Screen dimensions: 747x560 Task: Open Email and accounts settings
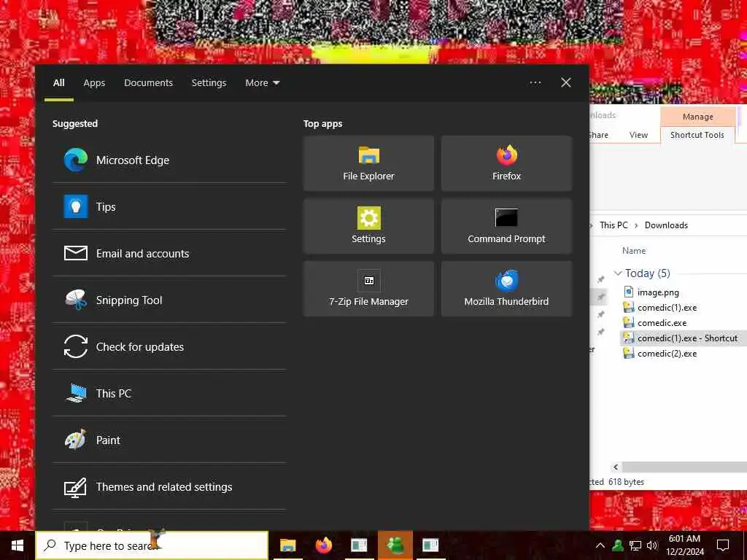point(169,253)
